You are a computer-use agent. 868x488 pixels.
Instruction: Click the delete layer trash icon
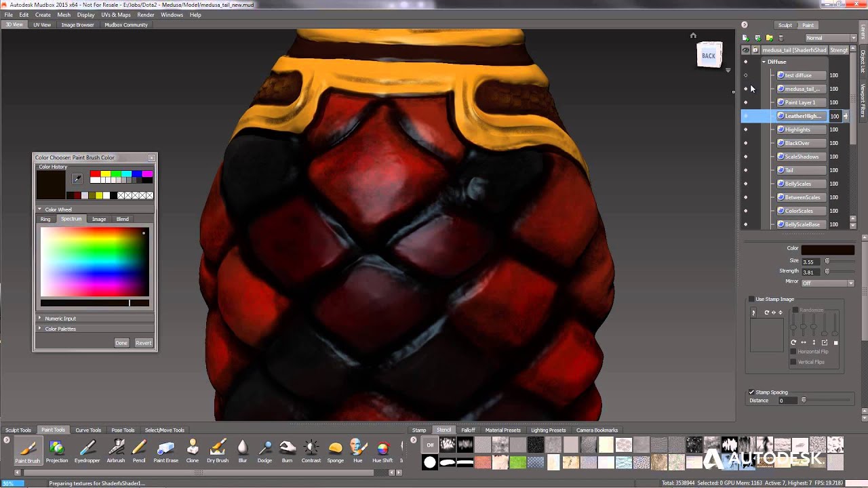click(x=781, y=38)
